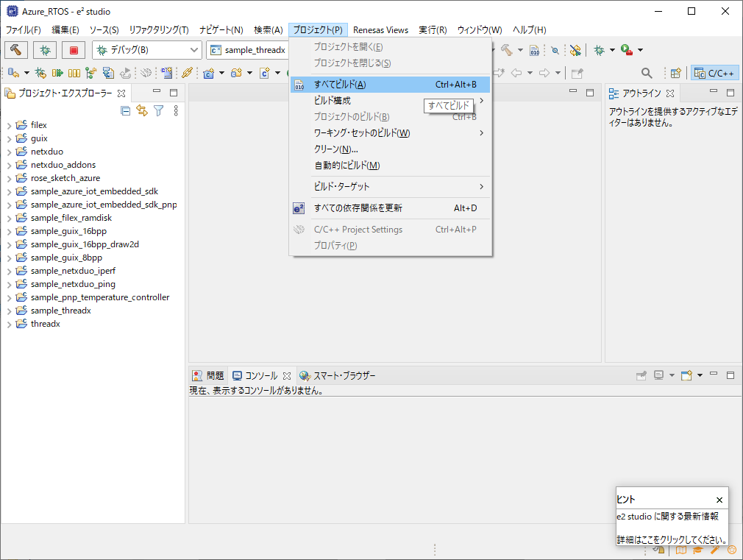743x560 pixels.
Task: Expand sample_guix_16bpp_draw2d project
Action: point(9,245)
